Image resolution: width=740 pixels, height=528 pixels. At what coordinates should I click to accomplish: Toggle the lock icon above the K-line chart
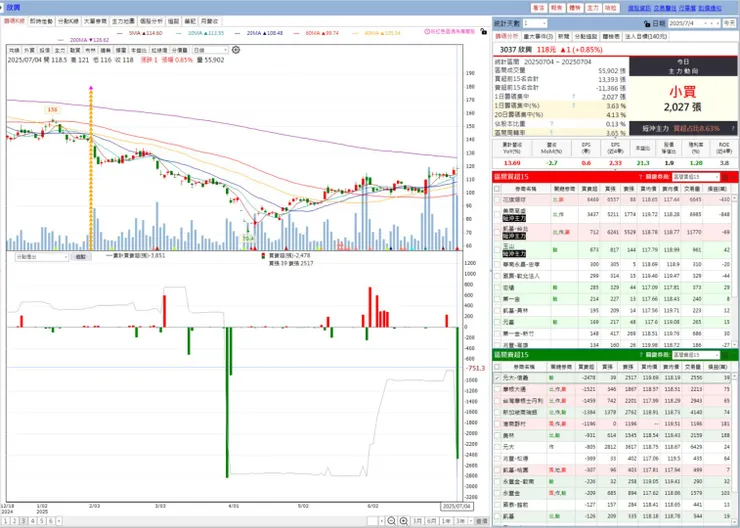pos(483,32)
